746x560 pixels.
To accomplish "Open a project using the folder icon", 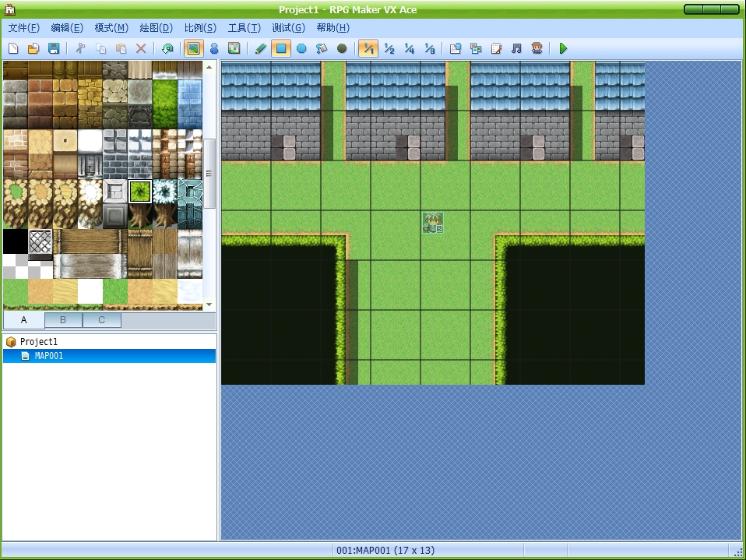I will (x=33, y=48).
